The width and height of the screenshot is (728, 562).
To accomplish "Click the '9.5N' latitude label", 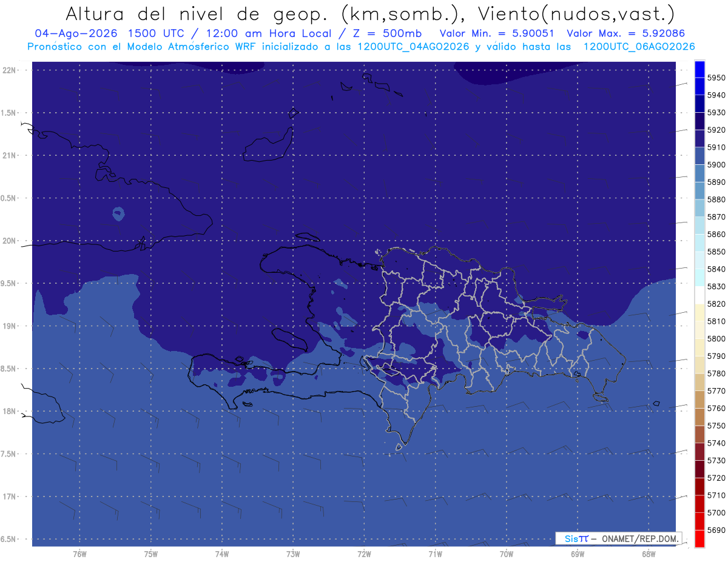I will [9, 284].
